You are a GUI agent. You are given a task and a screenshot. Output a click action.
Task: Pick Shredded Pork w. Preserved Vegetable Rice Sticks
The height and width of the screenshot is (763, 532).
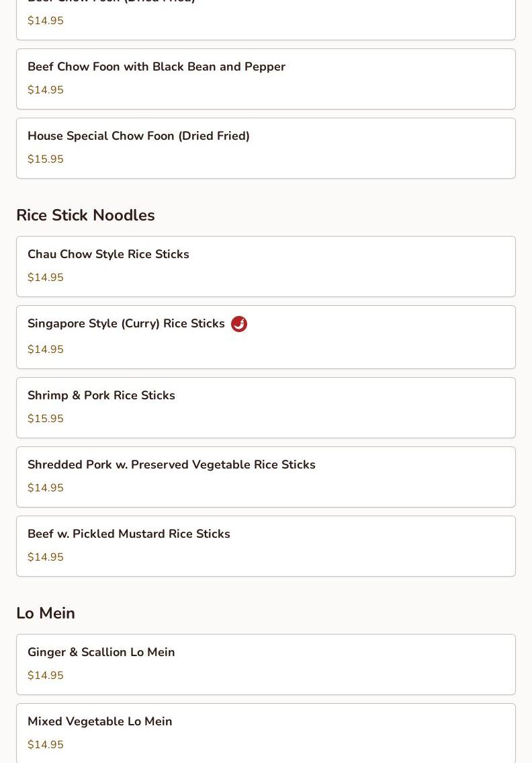(171, 465)
